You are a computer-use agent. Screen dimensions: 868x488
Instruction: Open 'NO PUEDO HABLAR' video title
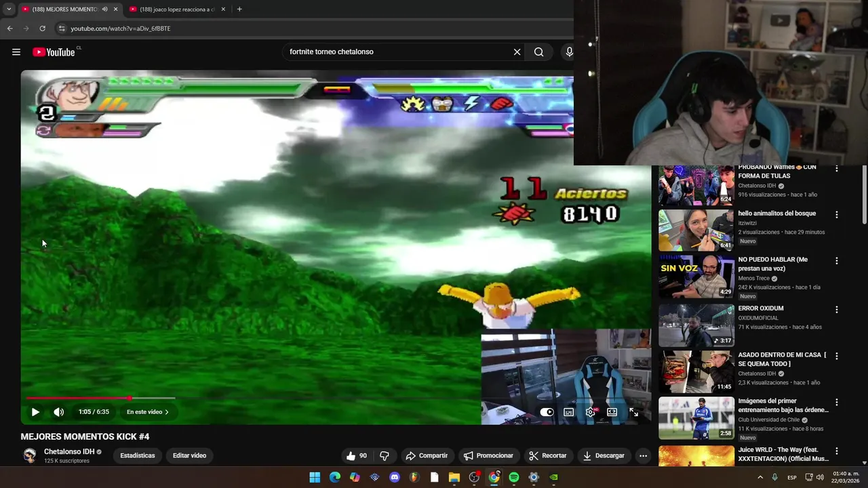coord(772,264)
